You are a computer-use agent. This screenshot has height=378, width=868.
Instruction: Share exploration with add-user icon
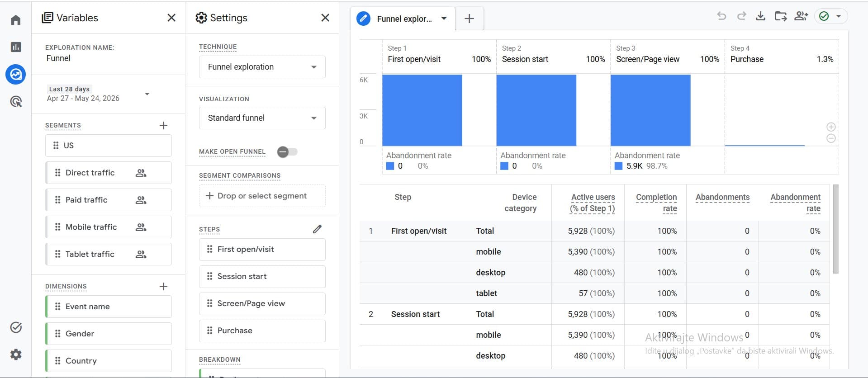[x=801, y=16]
